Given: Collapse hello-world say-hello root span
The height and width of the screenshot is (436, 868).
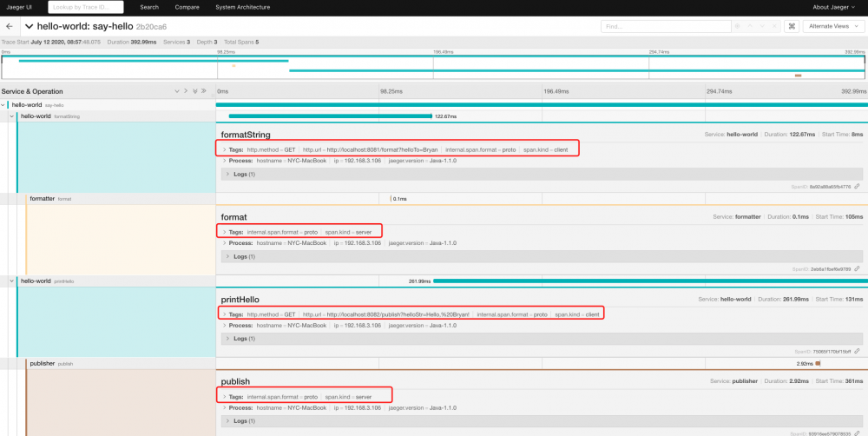Looking at the screenshot, I should (x=3, y=104).
